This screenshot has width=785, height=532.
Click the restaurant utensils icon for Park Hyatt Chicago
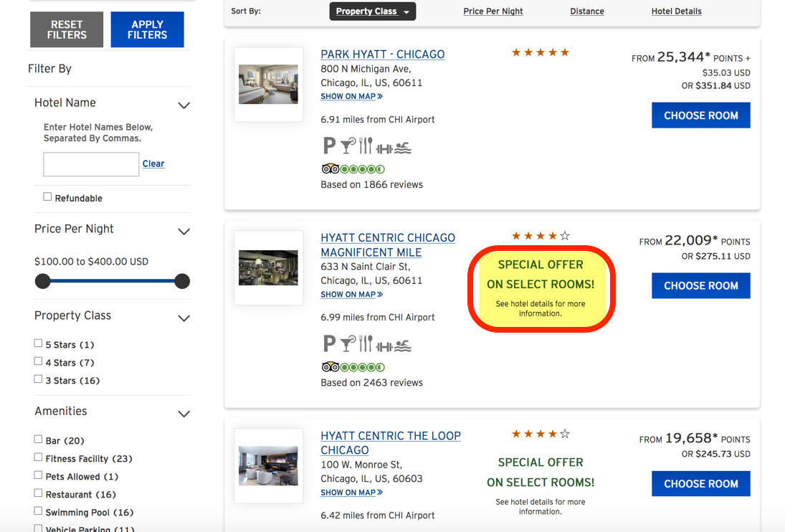366,146
